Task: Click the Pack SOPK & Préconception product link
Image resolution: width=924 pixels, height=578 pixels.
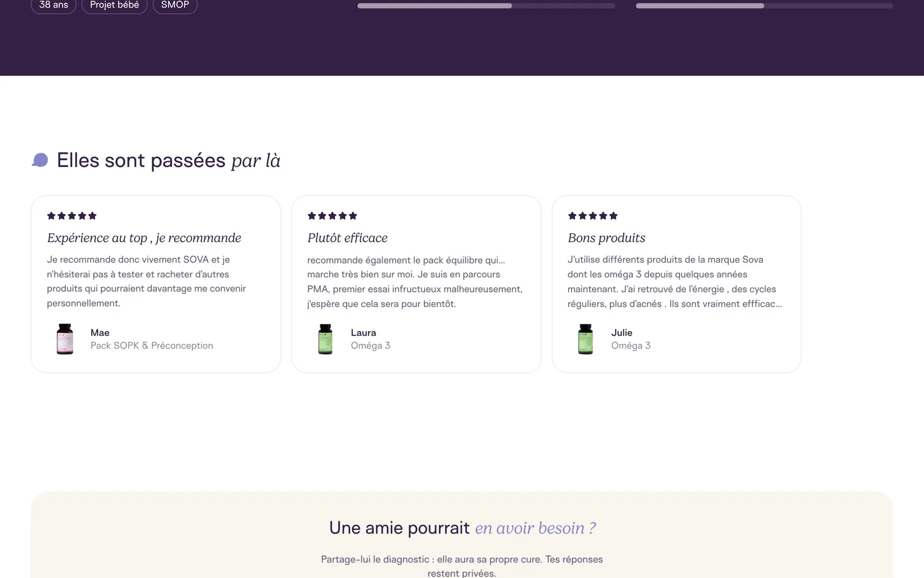Action: tap(152, 346)
